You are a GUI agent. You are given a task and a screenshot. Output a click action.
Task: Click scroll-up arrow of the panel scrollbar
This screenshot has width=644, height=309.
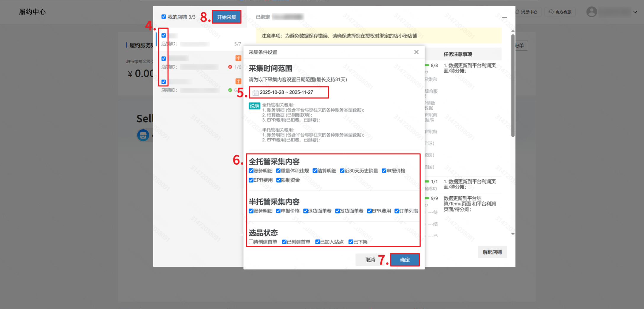point(513,31)
